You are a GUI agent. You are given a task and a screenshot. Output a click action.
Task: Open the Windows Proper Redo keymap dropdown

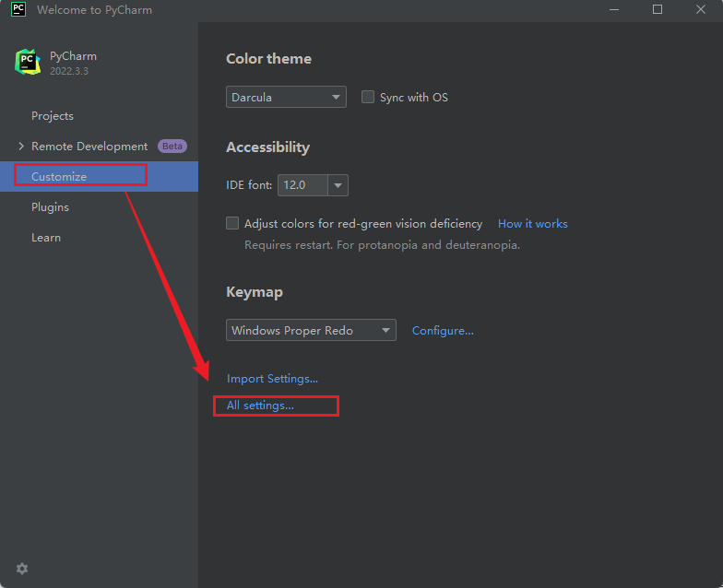pos(311,330)
